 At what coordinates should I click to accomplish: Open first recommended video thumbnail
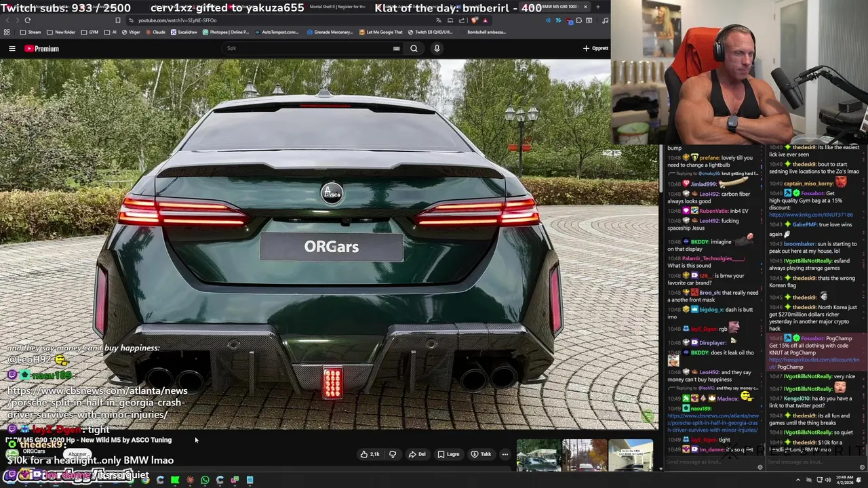pos(538,455)
